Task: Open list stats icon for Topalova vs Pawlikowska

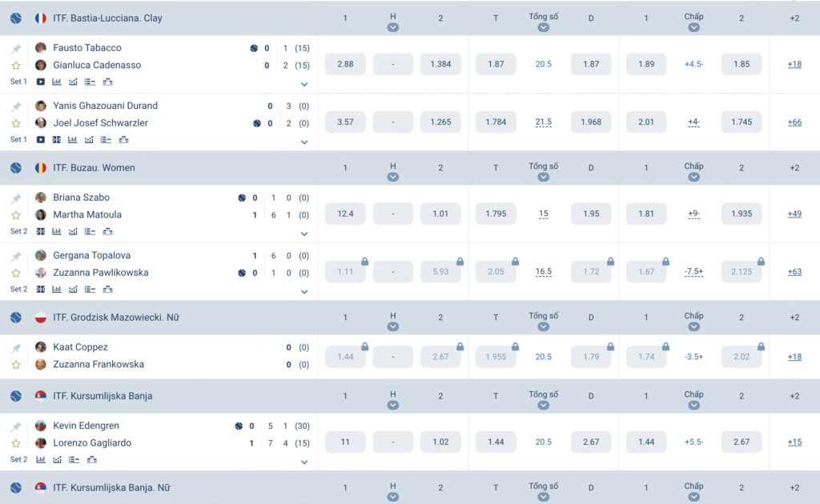Action: click(x=90, y=290)
